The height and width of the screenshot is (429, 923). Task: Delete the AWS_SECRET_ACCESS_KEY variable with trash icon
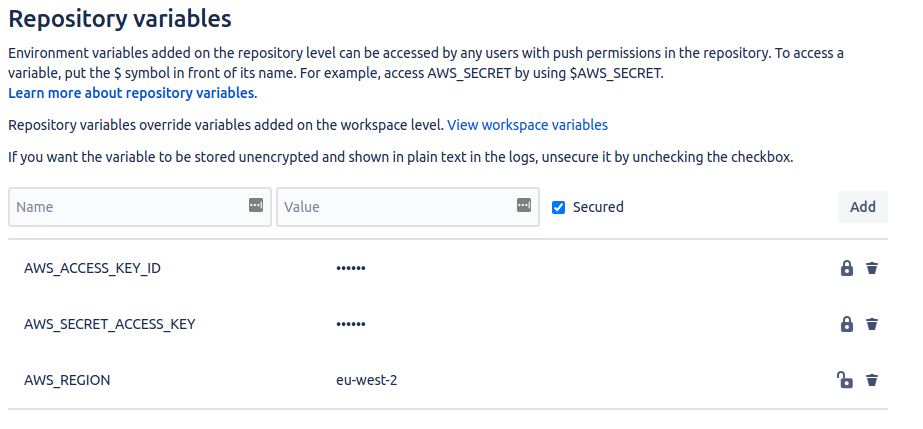872,324
